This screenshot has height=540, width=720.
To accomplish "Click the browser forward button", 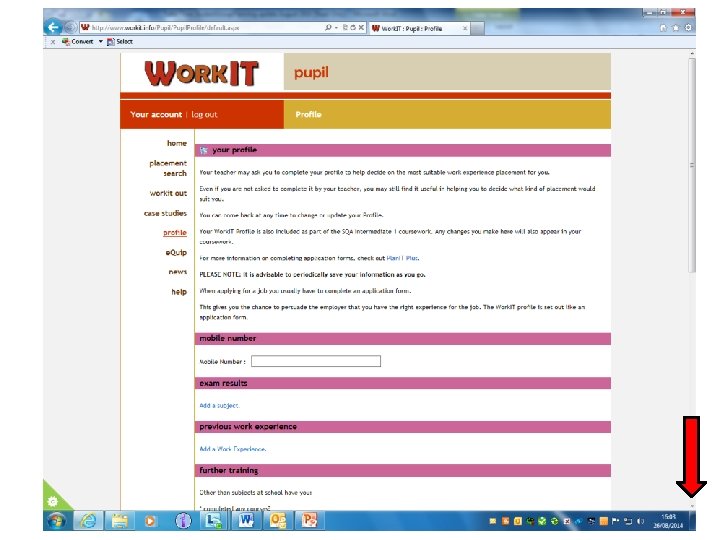I will [x=70, y=28].
